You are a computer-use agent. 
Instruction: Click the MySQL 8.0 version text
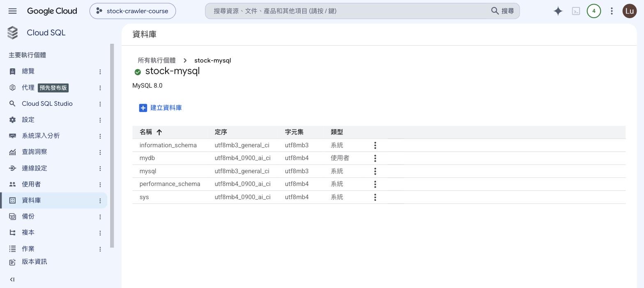click(147, 86)
